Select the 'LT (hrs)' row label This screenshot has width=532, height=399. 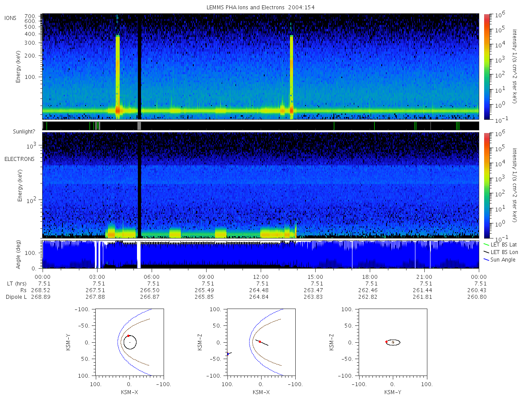(x=17, y=284)
